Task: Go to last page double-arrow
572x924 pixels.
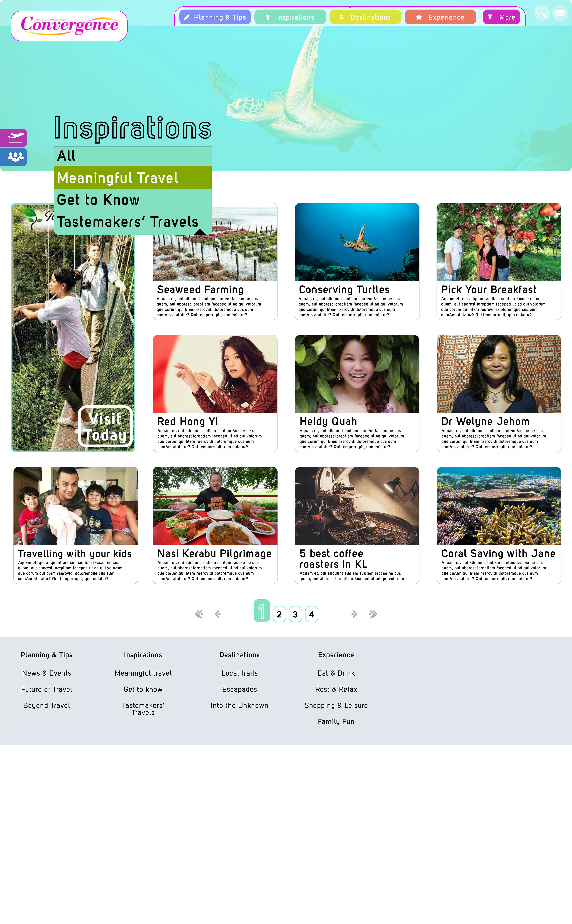Action: click(373, 614)
